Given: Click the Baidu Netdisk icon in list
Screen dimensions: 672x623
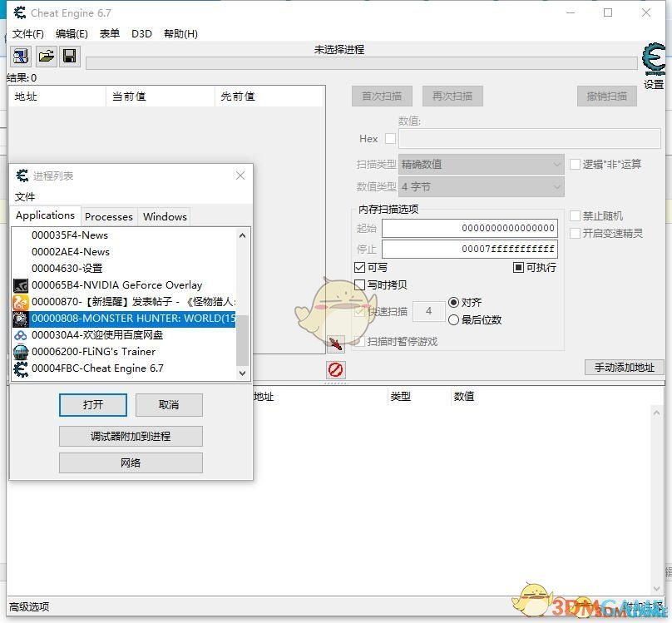Looking at the screenshot, I should click(21, 335).
